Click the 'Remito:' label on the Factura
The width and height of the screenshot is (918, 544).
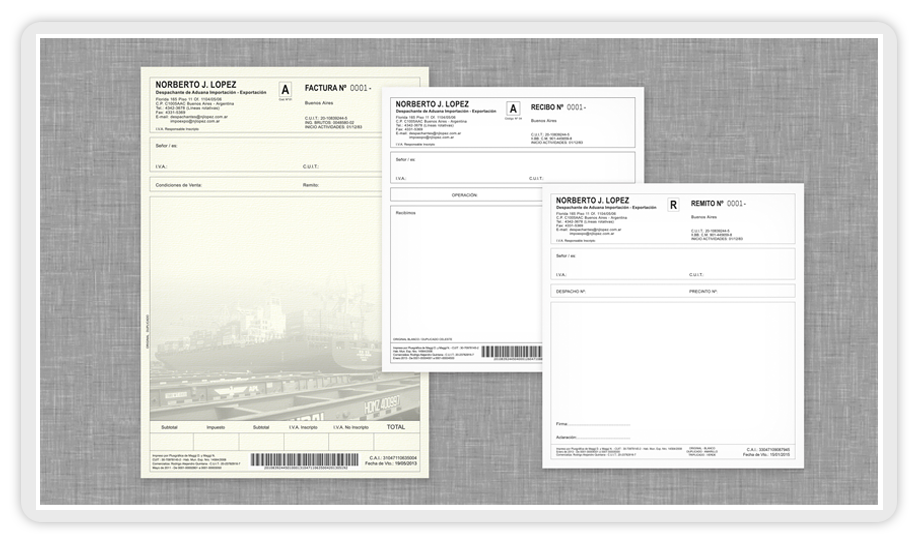[x=311, y=185]
